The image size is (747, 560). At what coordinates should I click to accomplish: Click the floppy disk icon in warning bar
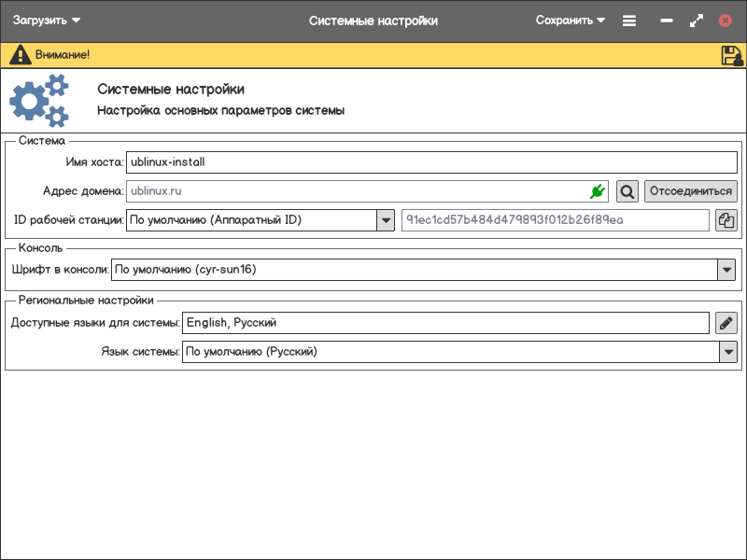coord(732,55)
